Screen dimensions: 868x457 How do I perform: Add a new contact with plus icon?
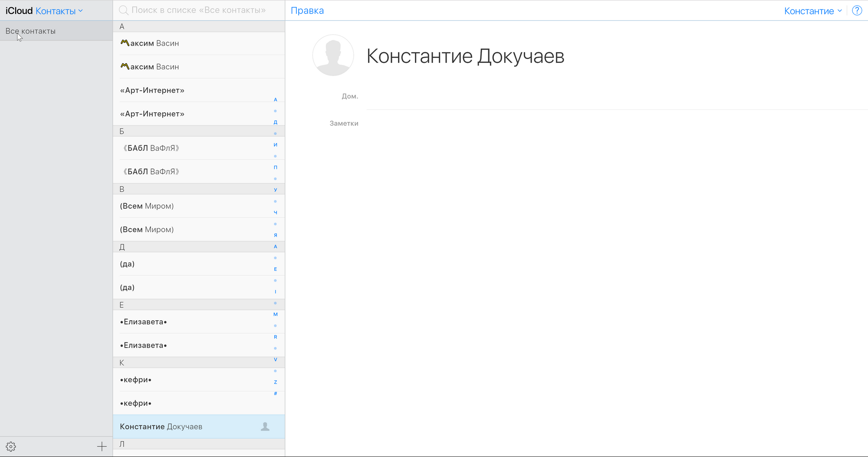[x=102, y=447]
